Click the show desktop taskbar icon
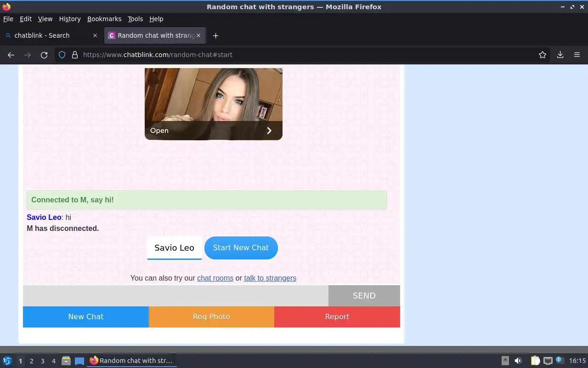The image size is (588, 368). tap(79, 361)
